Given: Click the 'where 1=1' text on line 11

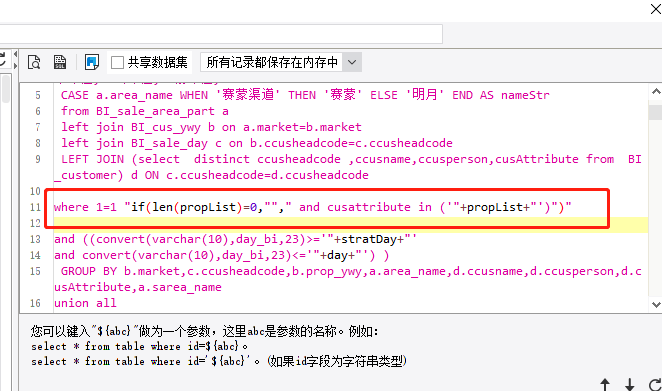Looking at the screenshot, I should [85, 207].
